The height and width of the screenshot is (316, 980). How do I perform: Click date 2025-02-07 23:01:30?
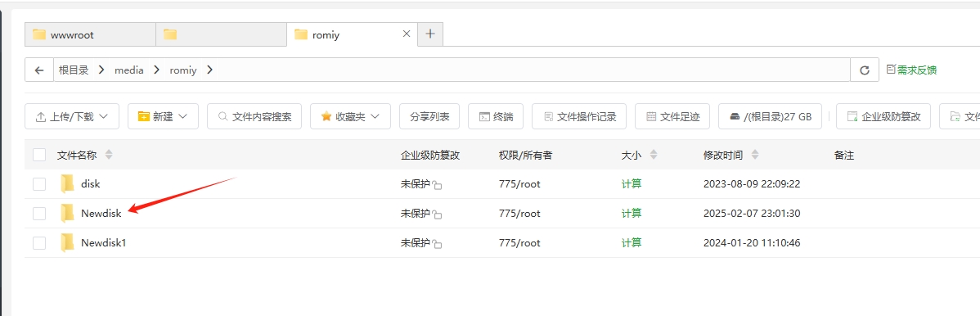coord(752,214)
